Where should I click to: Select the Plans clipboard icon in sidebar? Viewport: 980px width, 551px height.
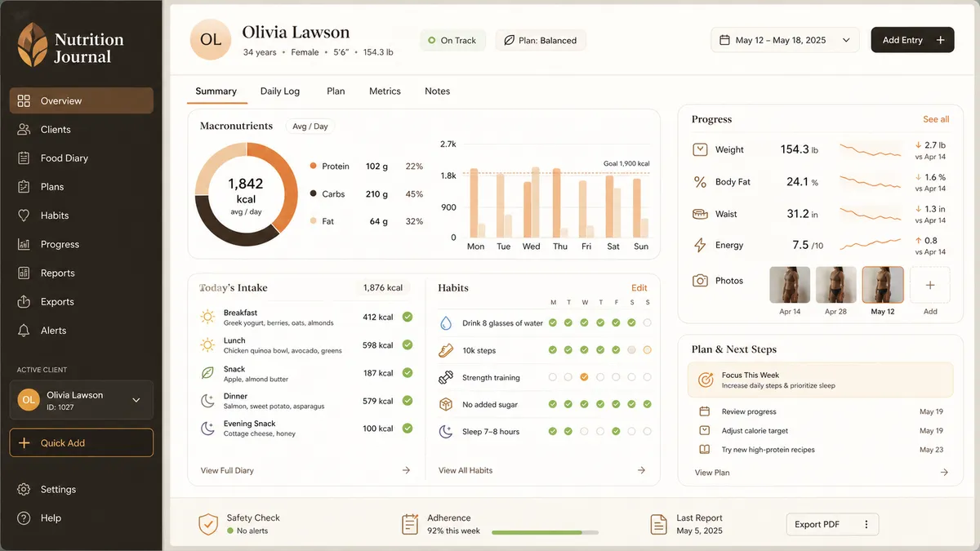click(24, 187)
